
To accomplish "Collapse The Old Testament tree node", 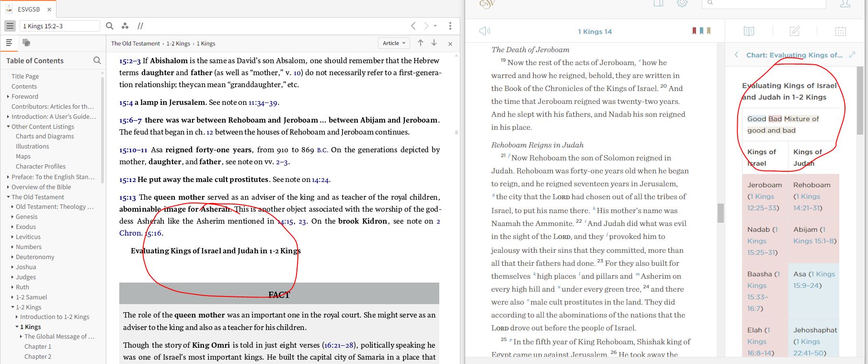I will (8, 197).
